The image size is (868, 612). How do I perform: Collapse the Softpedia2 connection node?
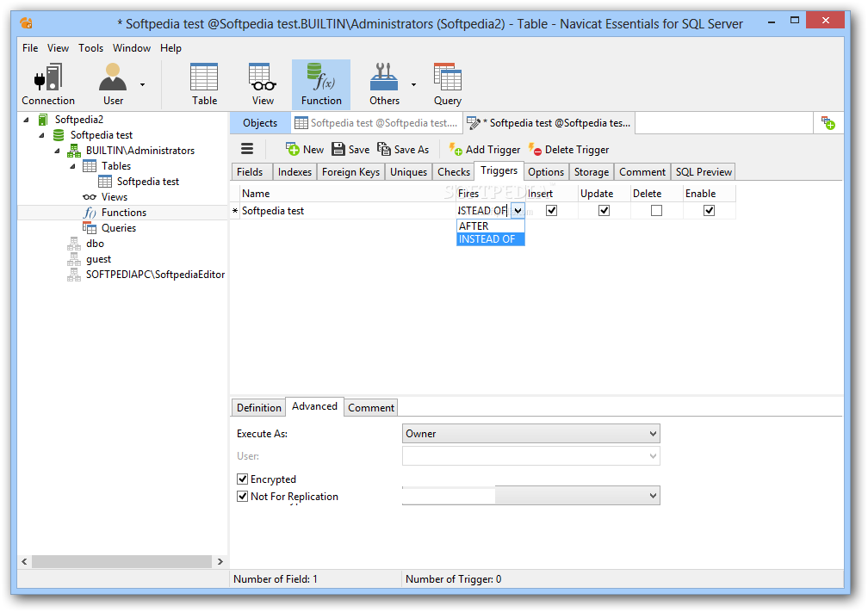[26, 120]
